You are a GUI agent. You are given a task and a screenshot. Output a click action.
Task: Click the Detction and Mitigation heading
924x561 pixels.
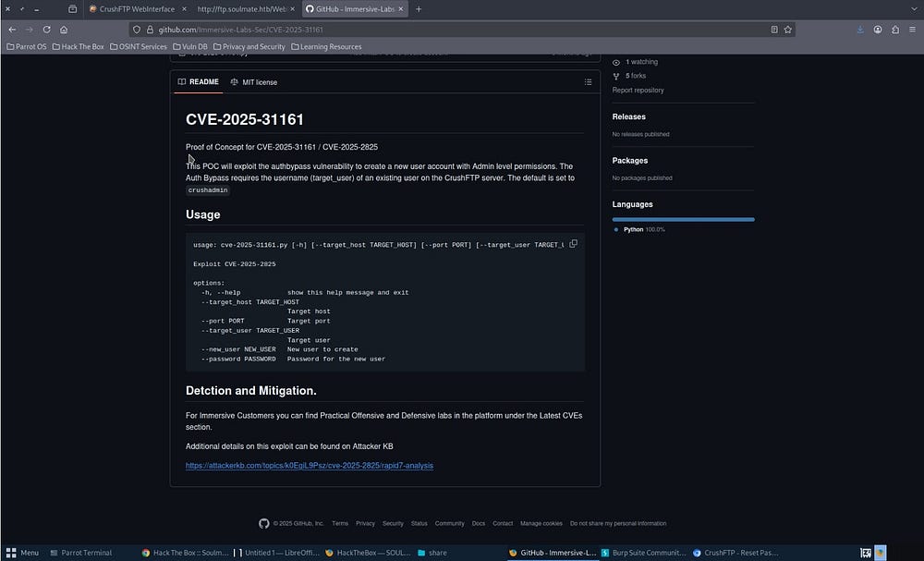click(x=251, y=391)
